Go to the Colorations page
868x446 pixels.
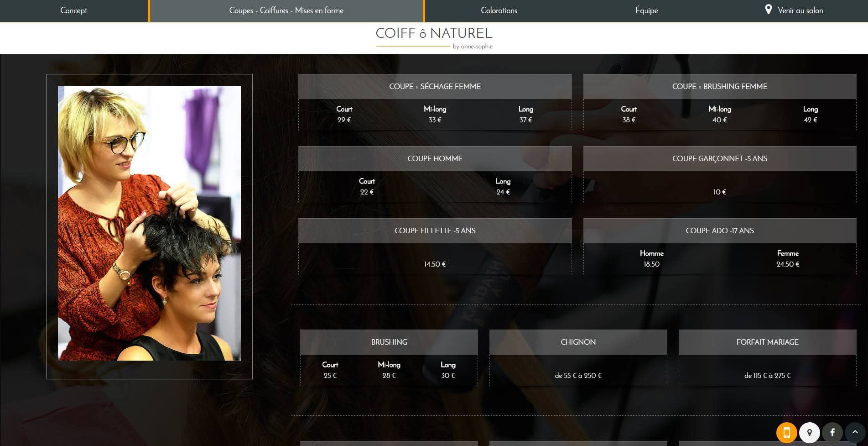click(499, 10)
